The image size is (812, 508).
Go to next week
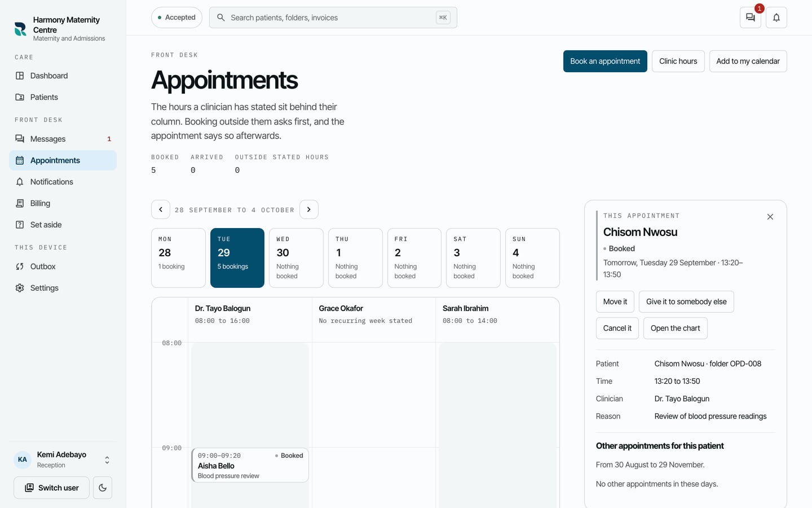(x=309, y=209)
